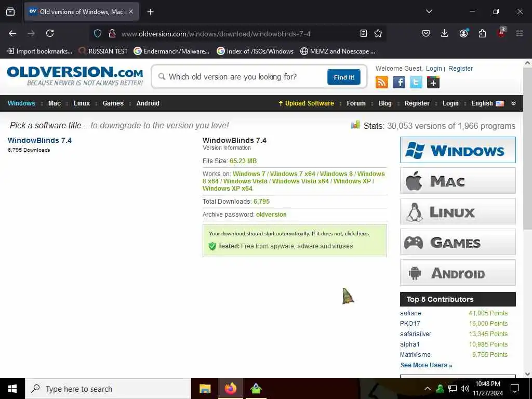Screen dimensions: 532x399
Task: Click the OLDVERSION.com logo
Action: pyautogui.click(x=75, y=76)
